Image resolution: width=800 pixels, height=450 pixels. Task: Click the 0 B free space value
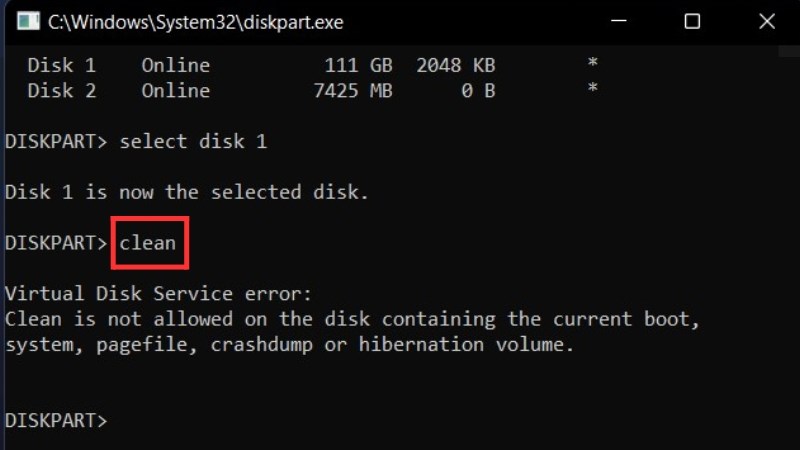(x=478, y=91)
